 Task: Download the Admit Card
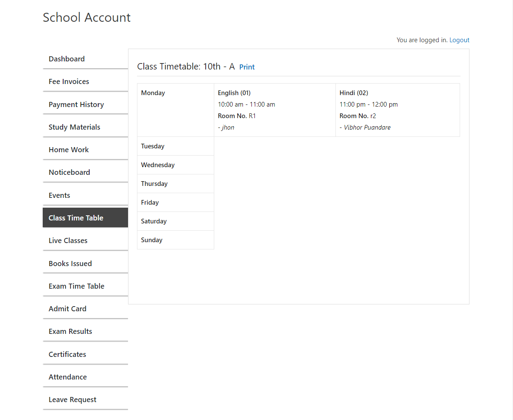[x=67, y=309]
